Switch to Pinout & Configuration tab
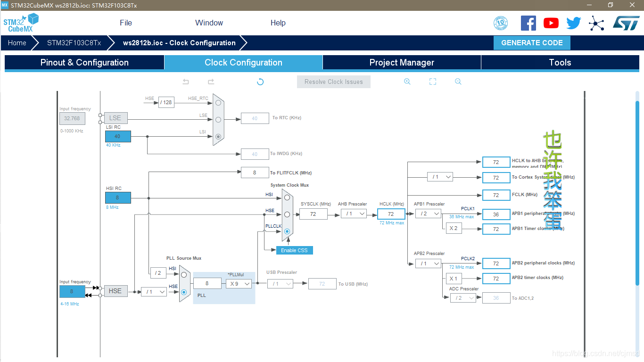The image size is (644, 362). 84,63
